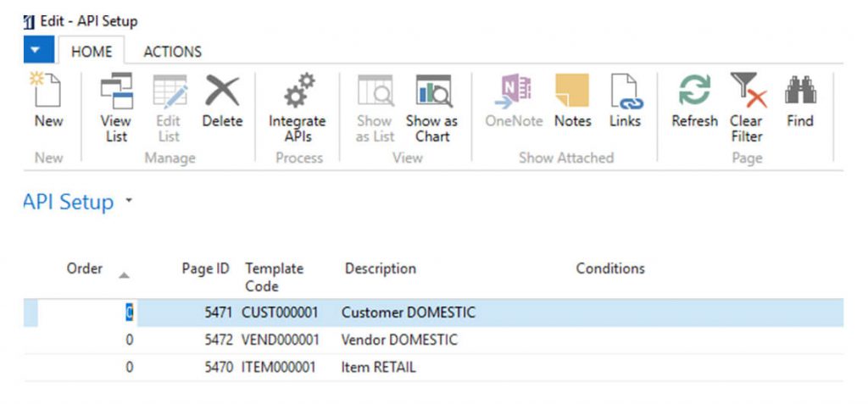Image resolution: width=868 pixels, height=404 pixels.
Task: Click Page ID cell 5471
Action: [x=219, y=313]
